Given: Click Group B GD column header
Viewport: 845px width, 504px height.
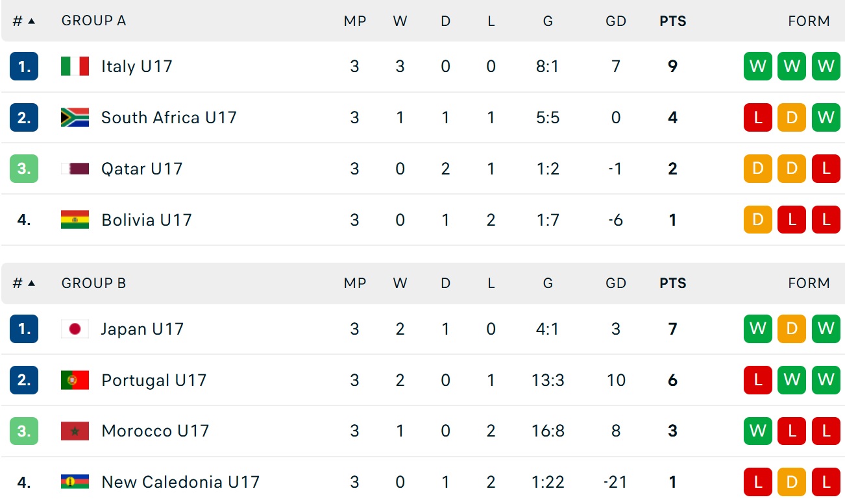Looking at the screenshot, I should tap(615, 283).
